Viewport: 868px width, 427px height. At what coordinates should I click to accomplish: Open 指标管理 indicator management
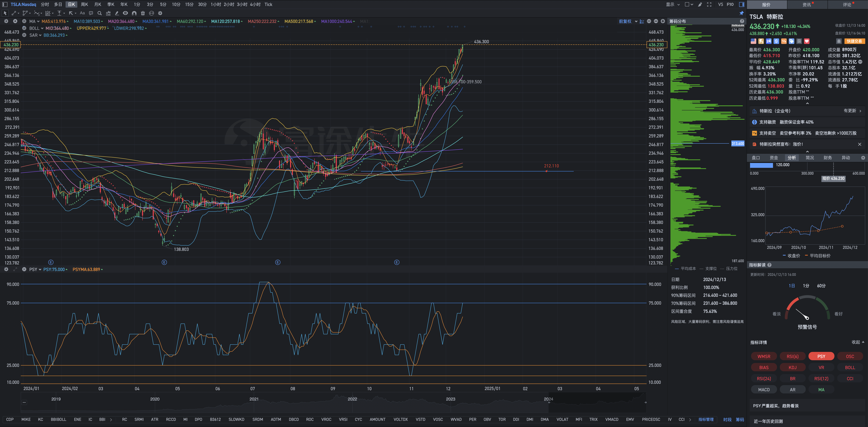706,420
